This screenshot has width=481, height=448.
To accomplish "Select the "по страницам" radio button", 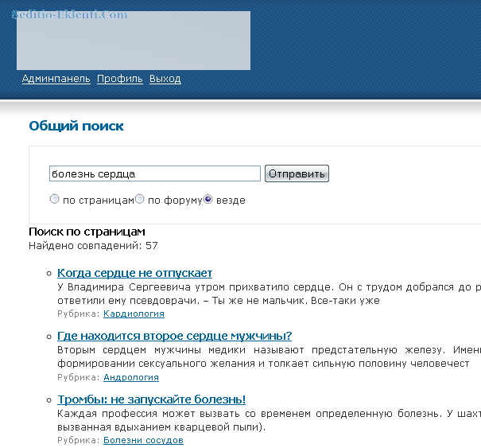I will tap(54, 200).
